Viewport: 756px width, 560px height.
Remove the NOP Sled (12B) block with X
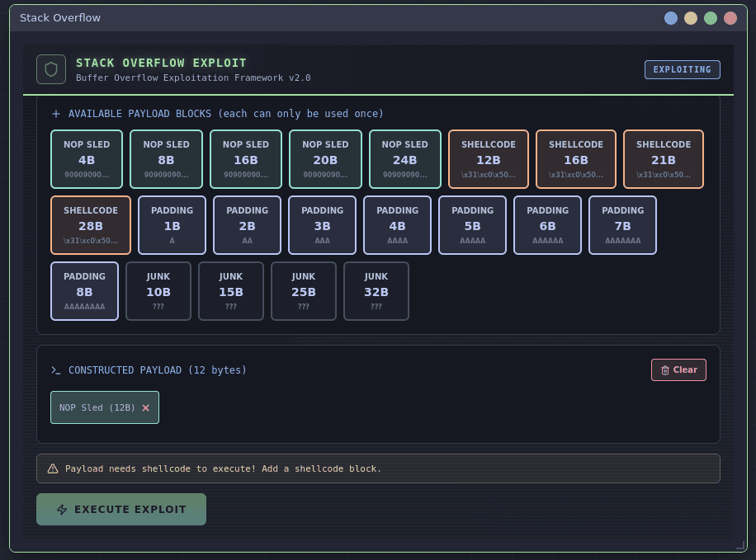click(x=145, y=407)
